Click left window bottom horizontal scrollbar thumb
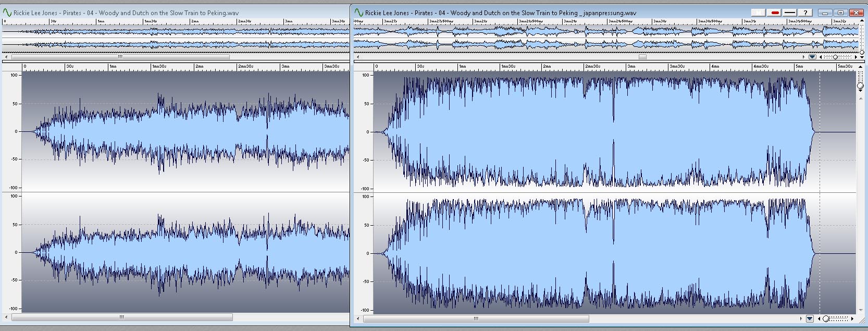Viewport: 868px width, 331px height. [x=121, y=317]
